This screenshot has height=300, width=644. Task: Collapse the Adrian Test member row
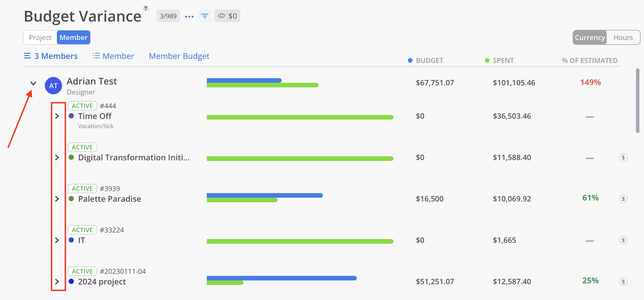[33, 84]
